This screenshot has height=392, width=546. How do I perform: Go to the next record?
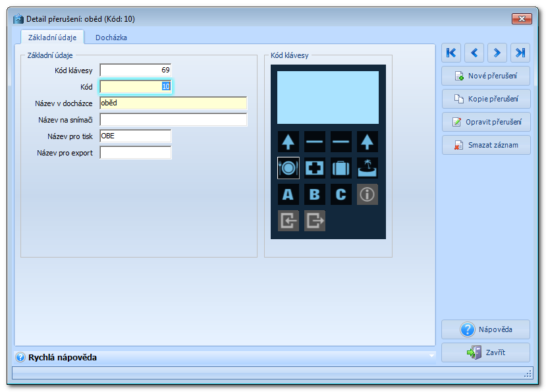[x=497, y=53]
